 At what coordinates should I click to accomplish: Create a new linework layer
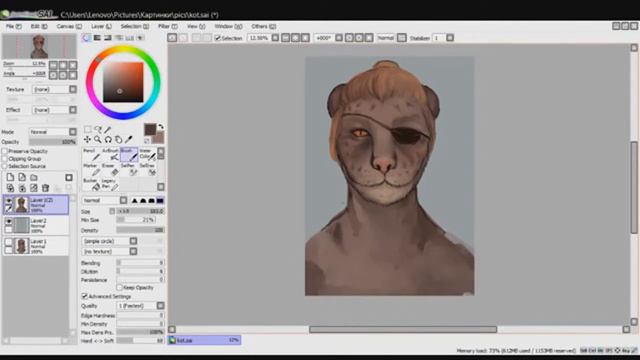22,178
